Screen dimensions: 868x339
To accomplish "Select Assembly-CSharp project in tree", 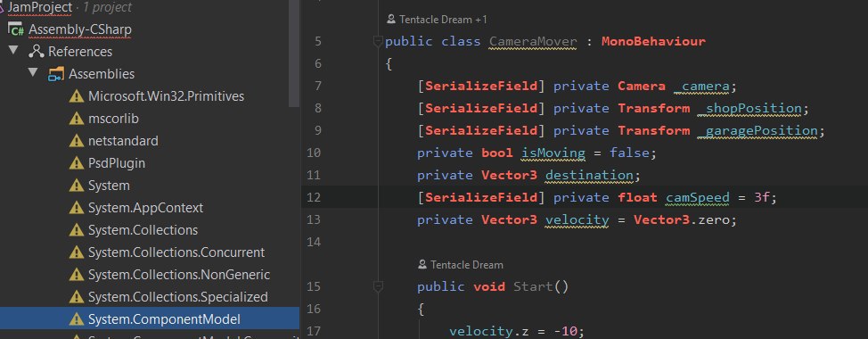I will pos(80,29).
